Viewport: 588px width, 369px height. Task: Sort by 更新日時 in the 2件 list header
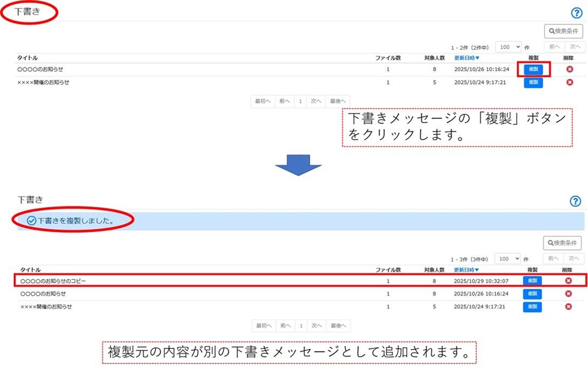467,58
